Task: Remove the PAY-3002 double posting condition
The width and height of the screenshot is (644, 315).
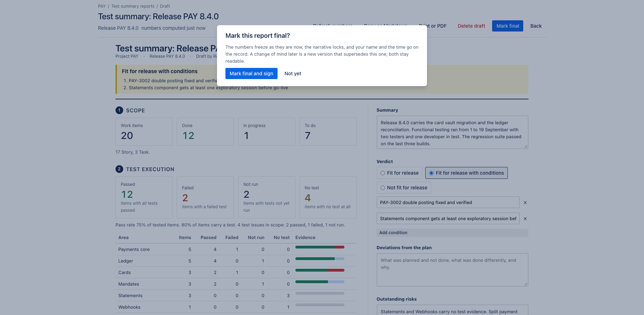Action: 525,203
